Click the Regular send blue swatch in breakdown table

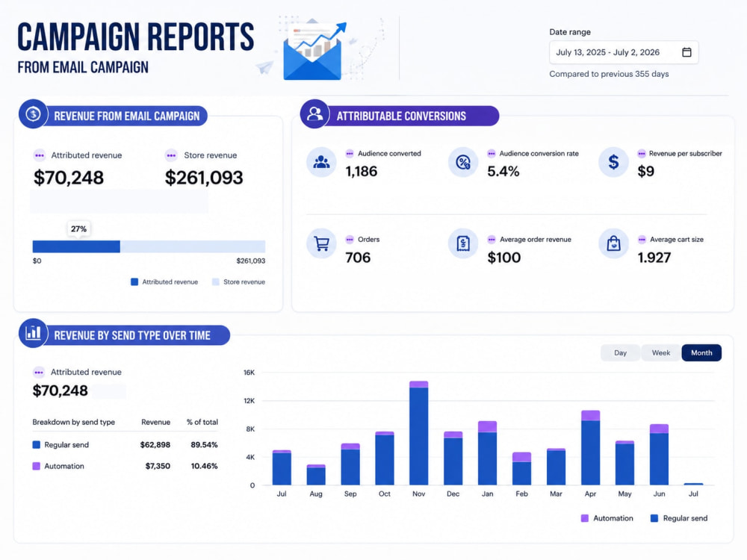click(36, 445)
